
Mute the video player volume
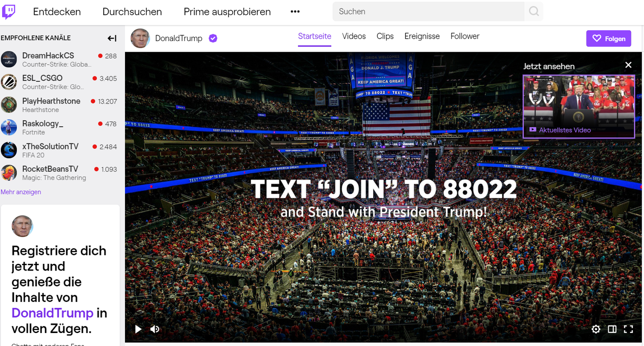(155, 329)
